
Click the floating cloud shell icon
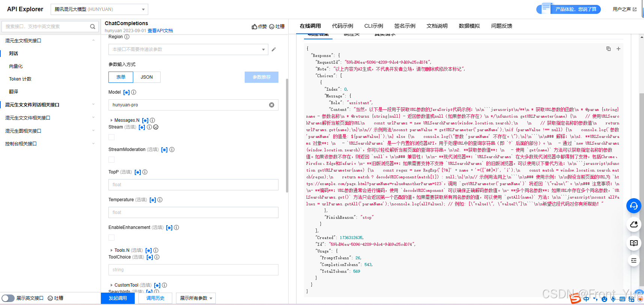634,224
